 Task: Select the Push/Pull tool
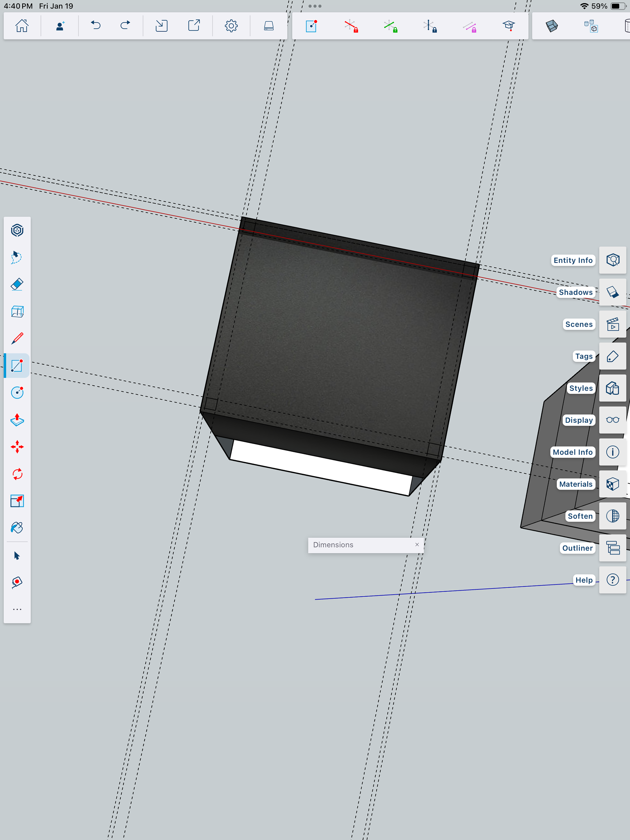click(17, 420)
